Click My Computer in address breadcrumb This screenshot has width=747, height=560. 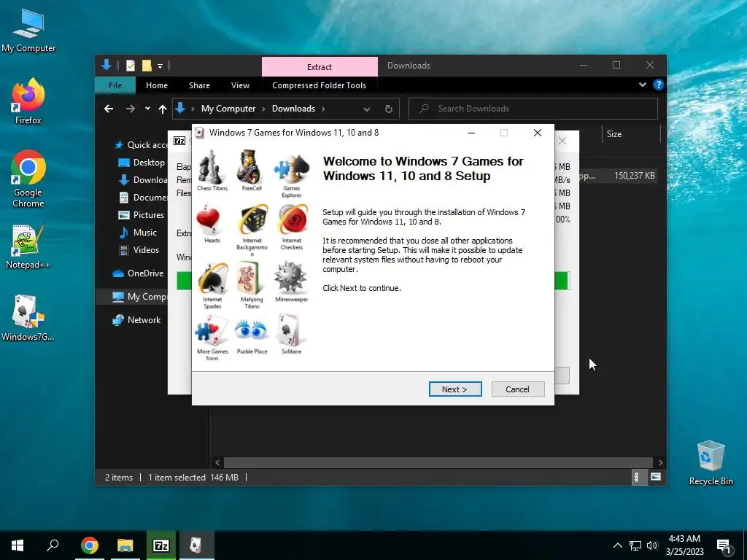click(228, 109)
